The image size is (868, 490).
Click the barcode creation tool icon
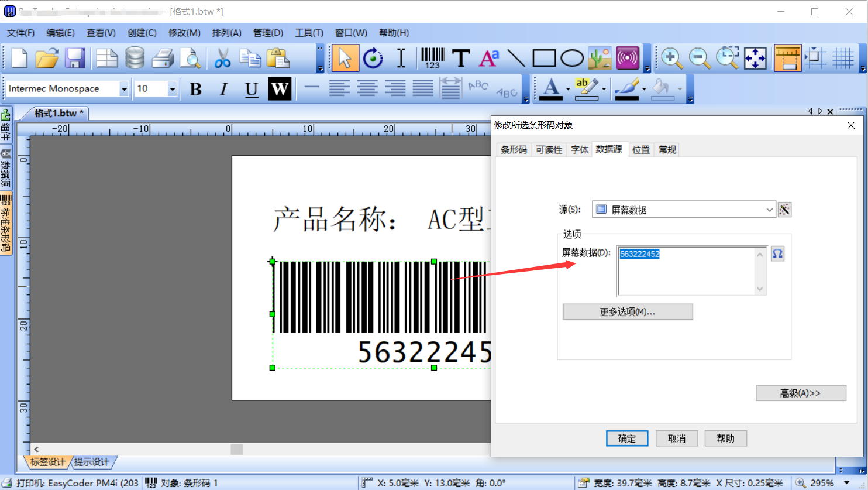pos(433,58)
